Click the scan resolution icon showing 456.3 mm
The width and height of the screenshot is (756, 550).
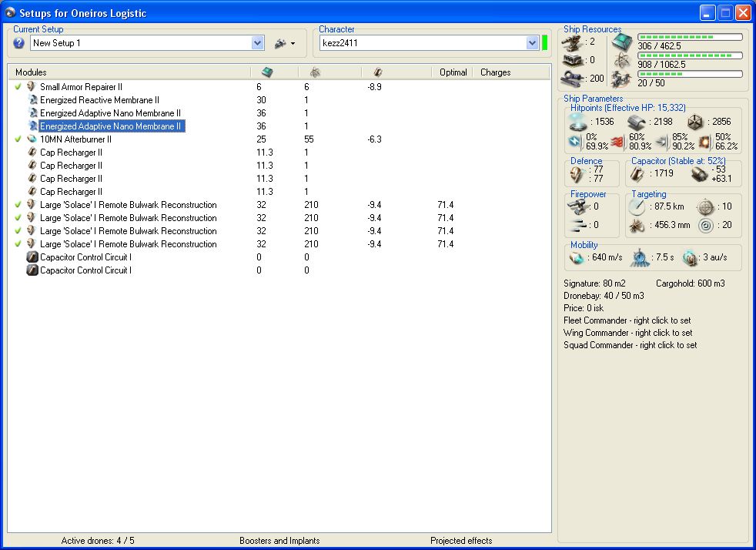[x=637, y=225]
